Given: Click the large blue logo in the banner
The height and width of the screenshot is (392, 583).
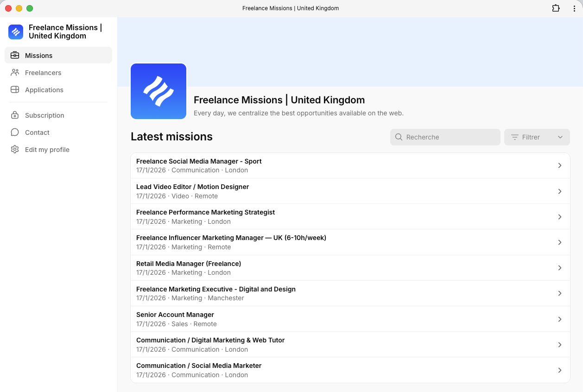Looking at the screenshot, I should click(158, 91).
